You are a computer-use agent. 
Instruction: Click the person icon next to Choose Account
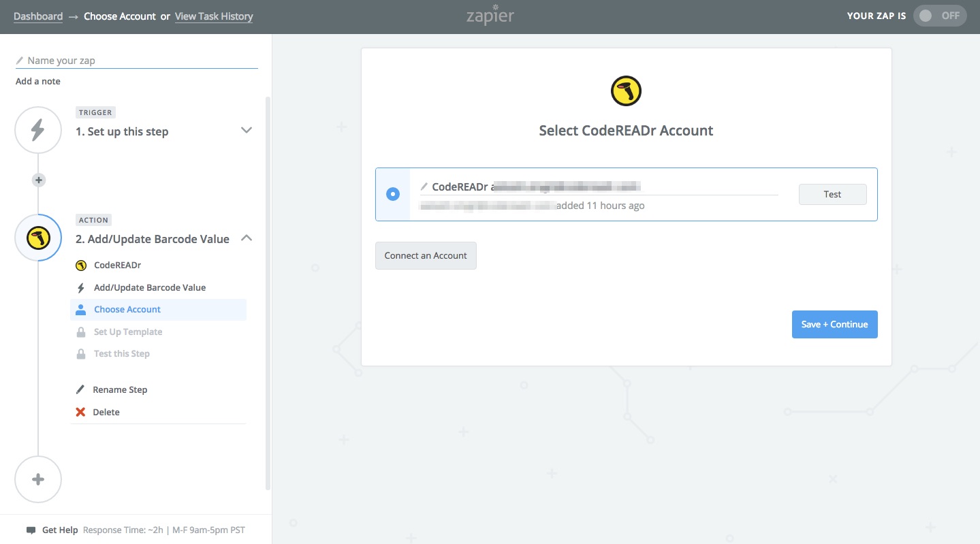80,310
